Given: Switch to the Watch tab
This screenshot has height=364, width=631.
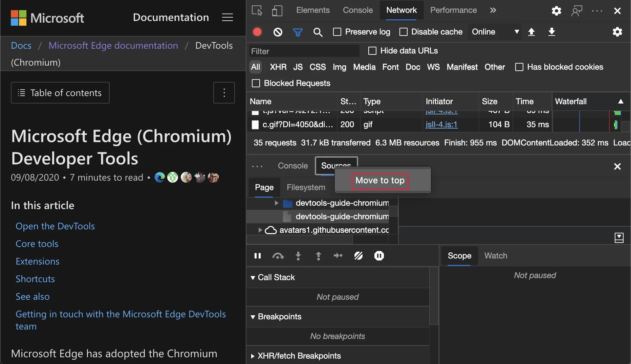Looking at the screenshot, I should (496, 256).
